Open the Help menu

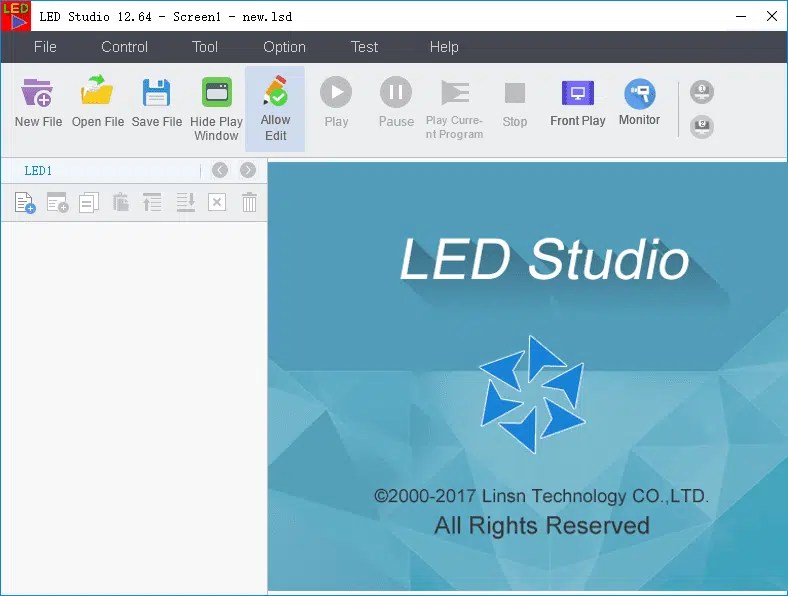(x=444, y=47)
